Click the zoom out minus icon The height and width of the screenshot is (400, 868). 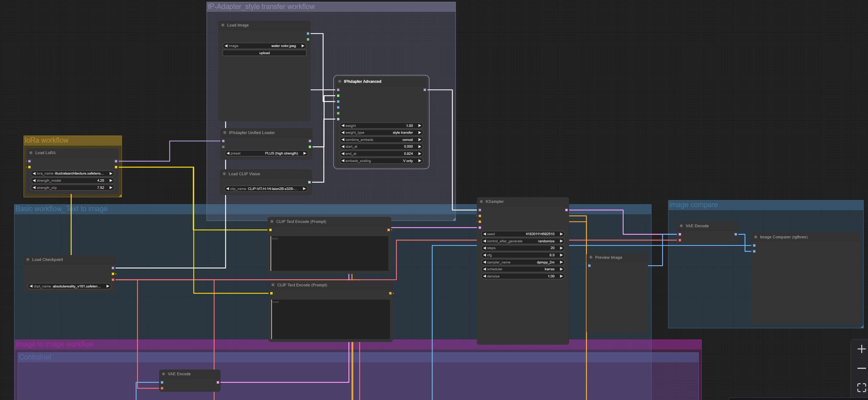[x=861, y=368]
